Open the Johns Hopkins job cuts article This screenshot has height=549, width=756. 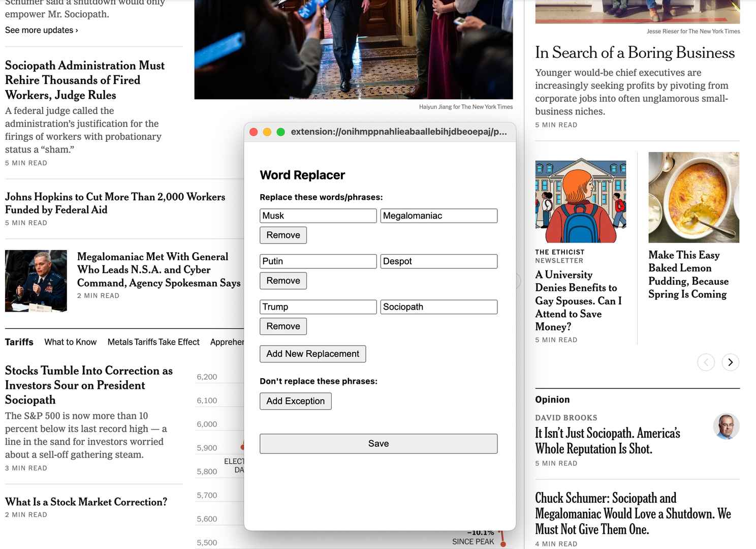[115, 203]
